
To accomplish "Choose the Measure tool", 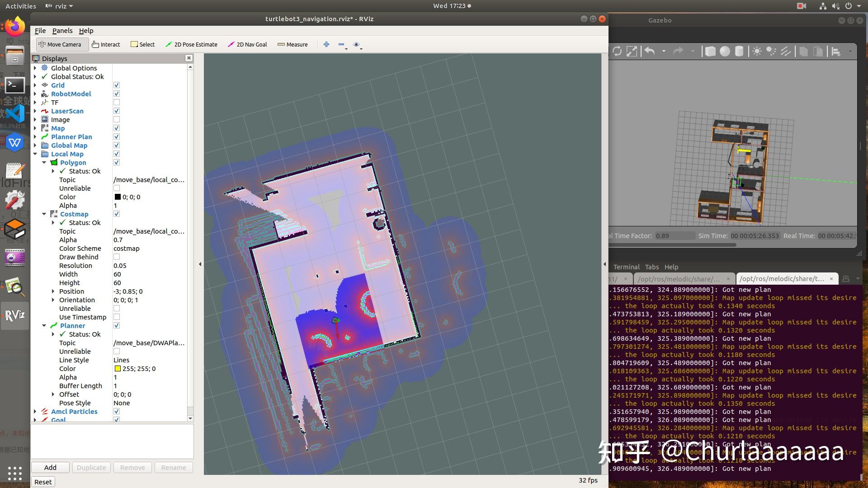I will (x=292, y=44).
